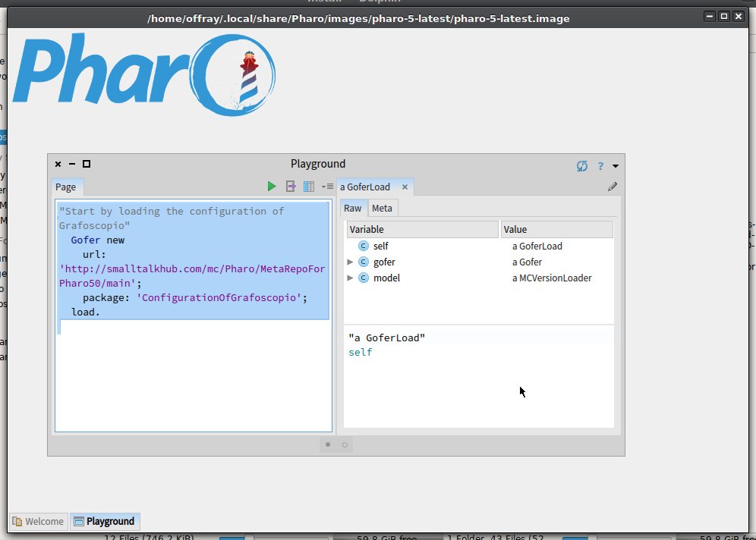Click the pencil edit icon in inspector
The image size is (756, 540).
tap(613, 187)
